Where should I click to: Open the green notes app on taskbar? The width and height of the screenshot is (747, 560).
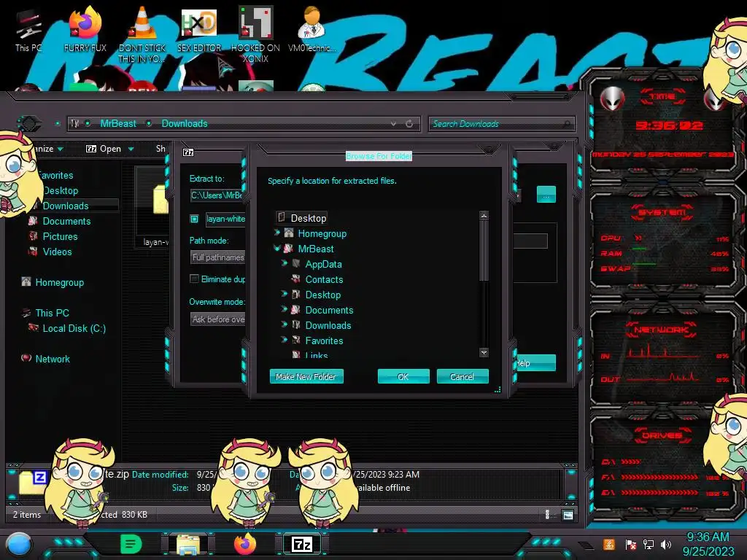pyautogui.click(x=131, y=544)
